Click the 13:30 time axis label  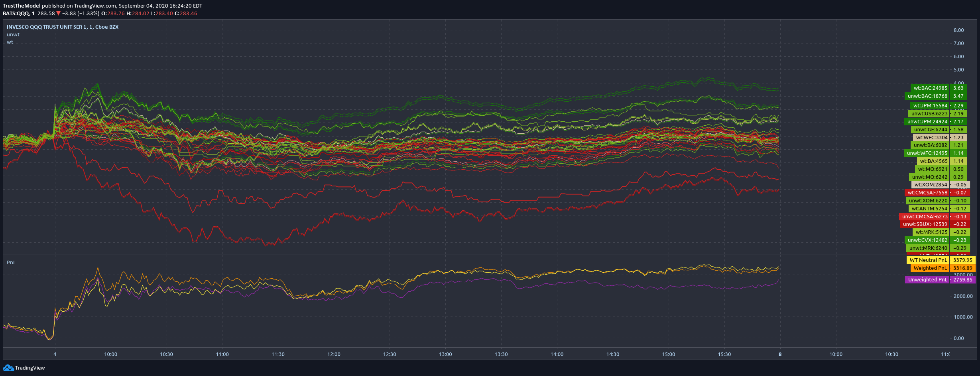pyautogui.click(x=501, y=354)
